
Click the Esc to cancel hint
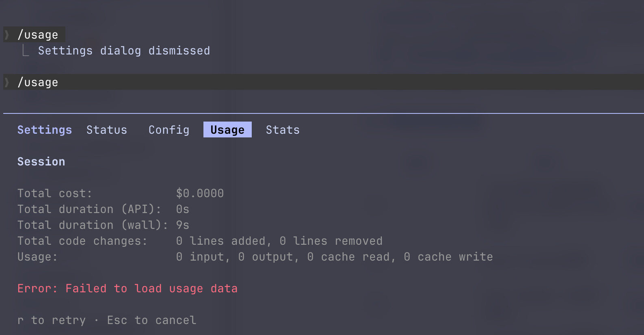(x=151, y=320)
